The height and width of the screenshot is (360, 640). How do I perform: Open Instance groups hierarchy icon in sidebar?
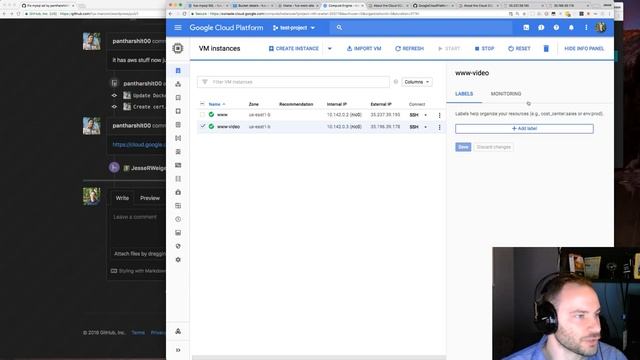(x=178, y=84)
